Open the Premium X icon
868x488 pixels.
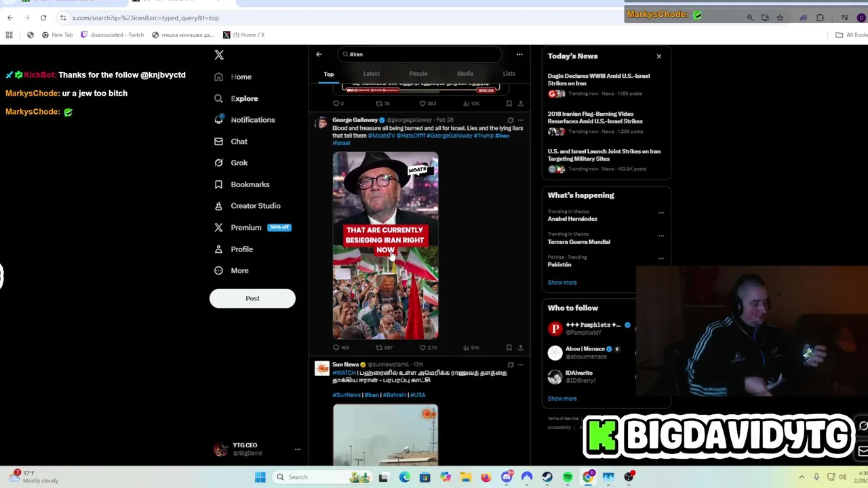click(218, 227)
